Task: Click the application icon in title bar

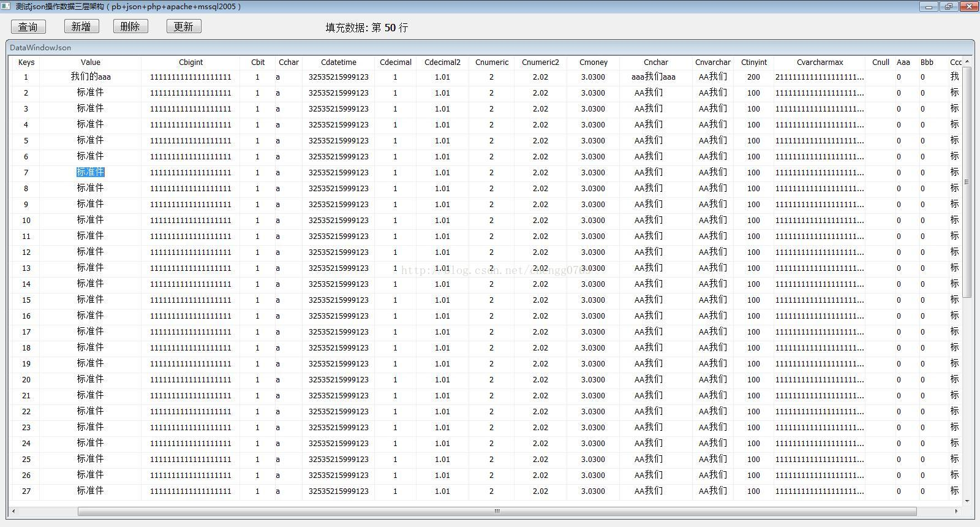Action: click(x=6, y=6)
